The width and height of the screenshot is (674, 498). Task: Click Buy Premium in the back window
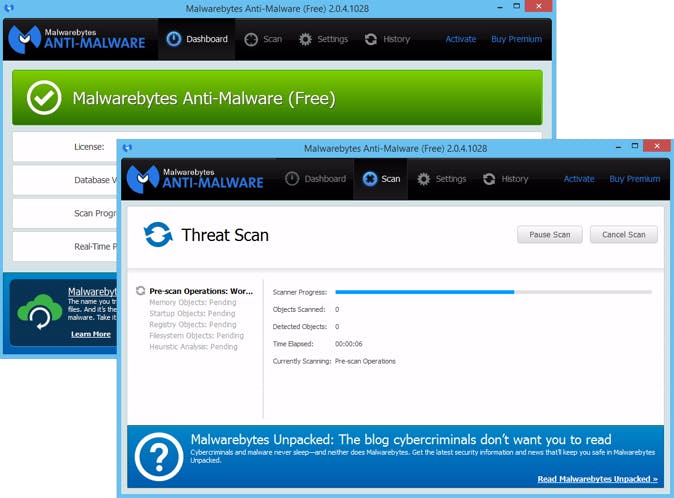(x=516, y=39)
